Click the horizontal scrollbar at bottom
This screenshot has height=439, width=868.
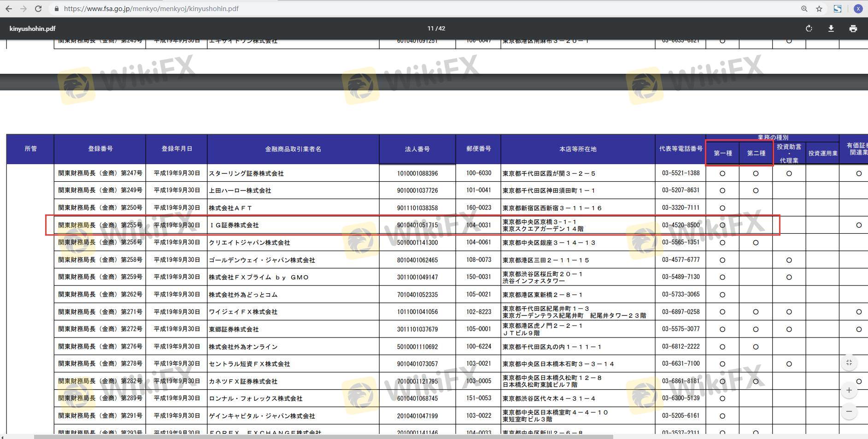tap(323, 436)
